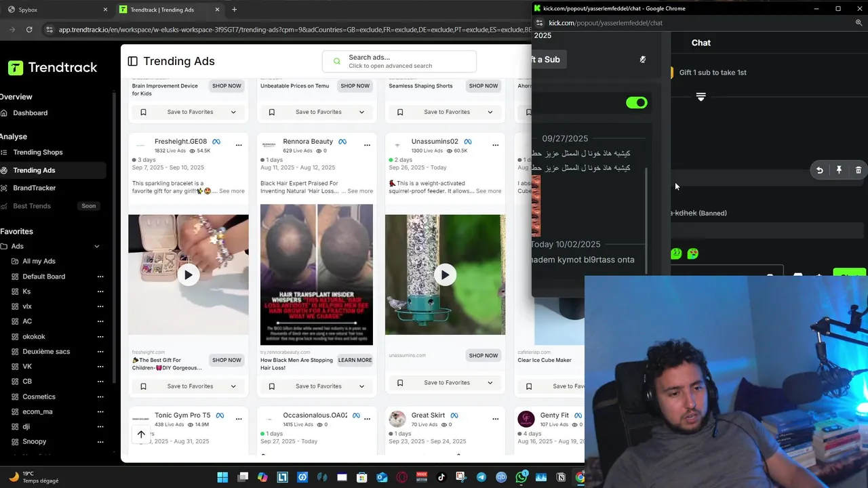Expand Save to Favorites dropdown under Brain Improvement ad
Viewport: 868px width, 488px height.
pyautogui.click(x=233, y=112)
